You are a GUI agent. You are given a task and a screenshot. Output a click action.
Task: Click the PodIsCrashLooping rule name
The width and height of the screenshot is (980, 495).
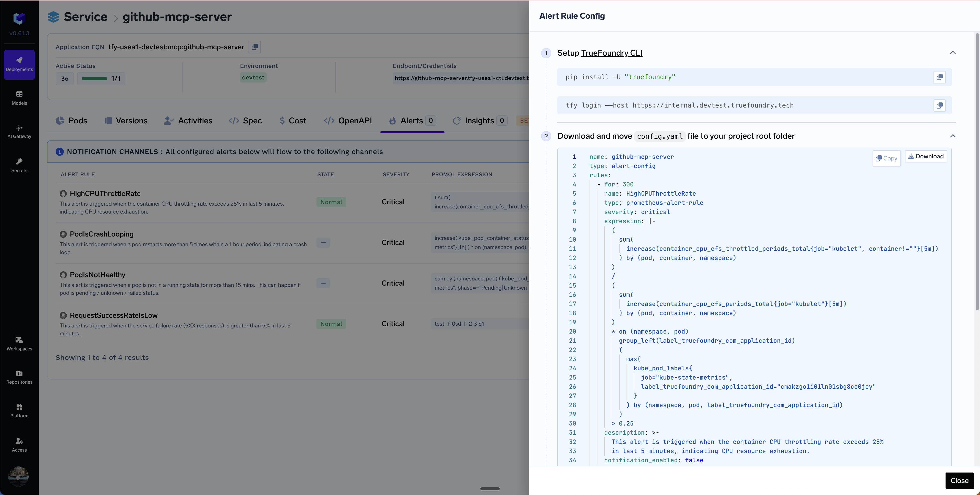click(102, 234)
